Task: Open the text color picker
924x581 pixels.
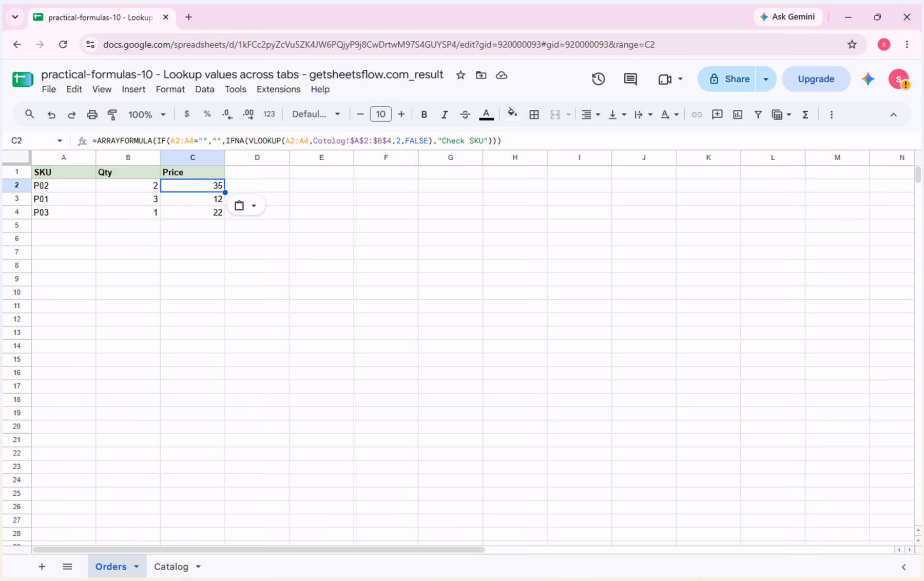Action: (486, 114)
